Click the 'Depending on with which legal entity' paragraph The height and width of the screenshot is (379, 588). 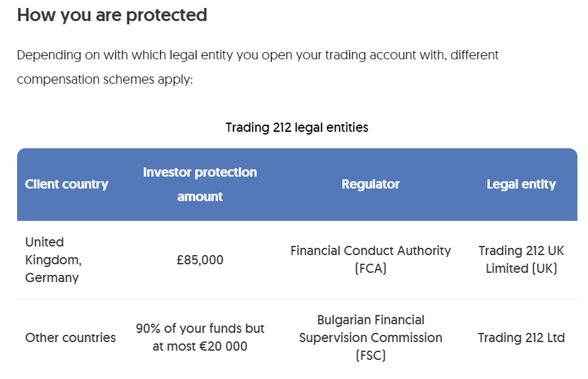(258, 55)
